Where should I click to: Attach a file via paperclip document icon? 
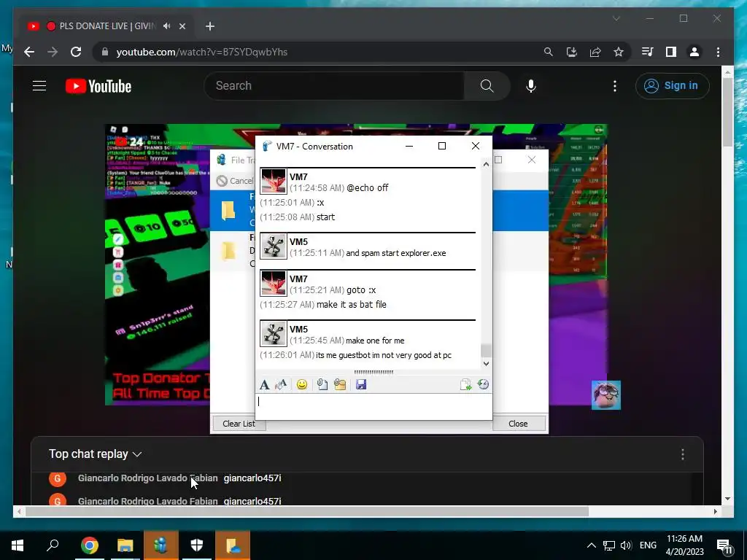click(322, 385)
